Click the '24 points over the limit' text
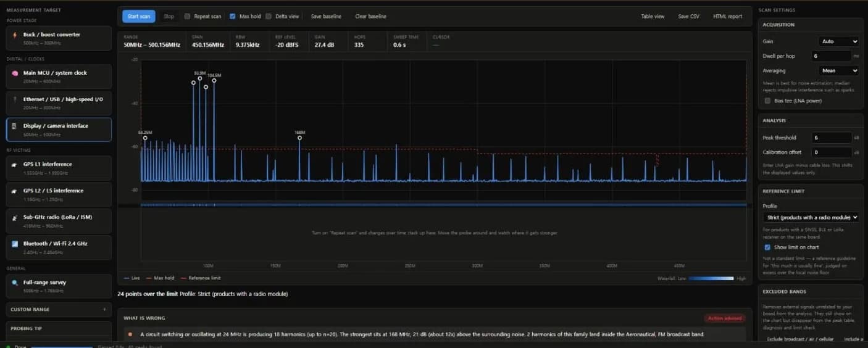The height and width of the screenshot is (348, 868). [148, 294]
